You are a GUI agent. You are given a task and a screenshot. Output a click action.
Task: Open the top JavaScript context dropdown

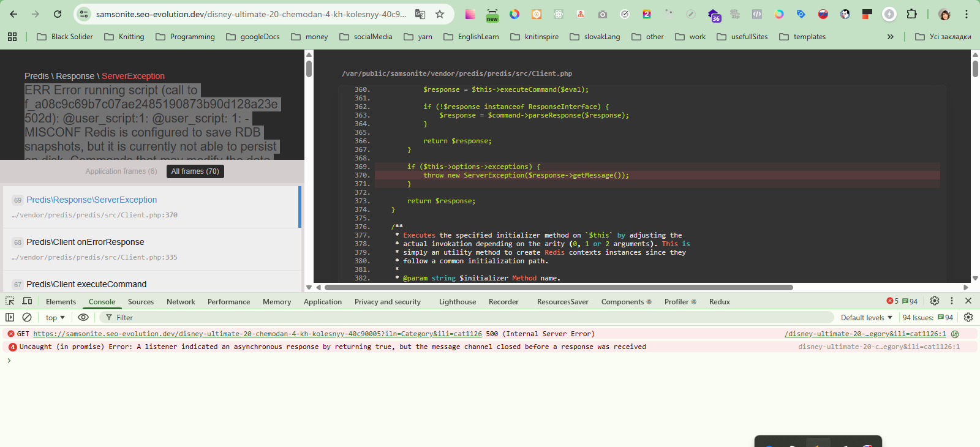coord(55,318)
